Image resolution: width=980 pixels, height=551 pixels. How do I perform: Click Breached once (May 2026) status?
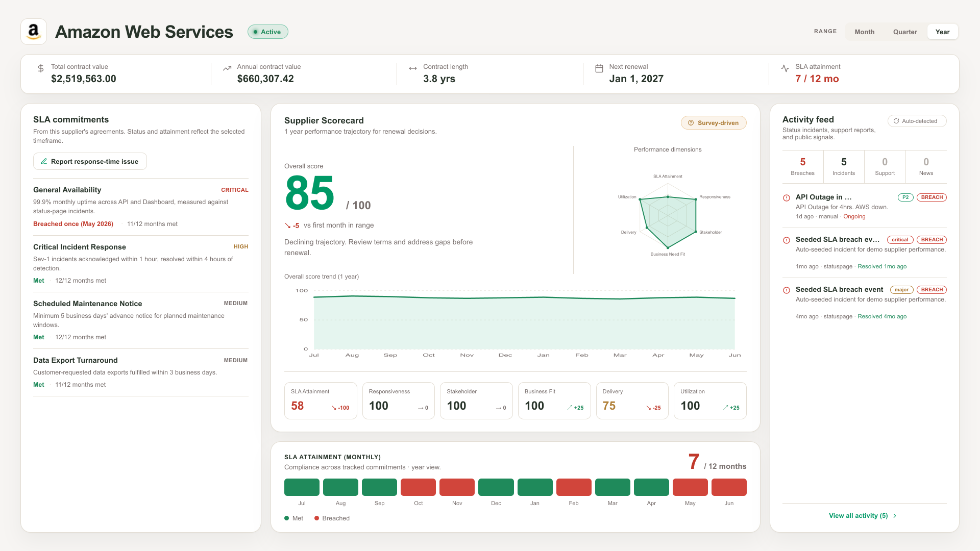73,224
